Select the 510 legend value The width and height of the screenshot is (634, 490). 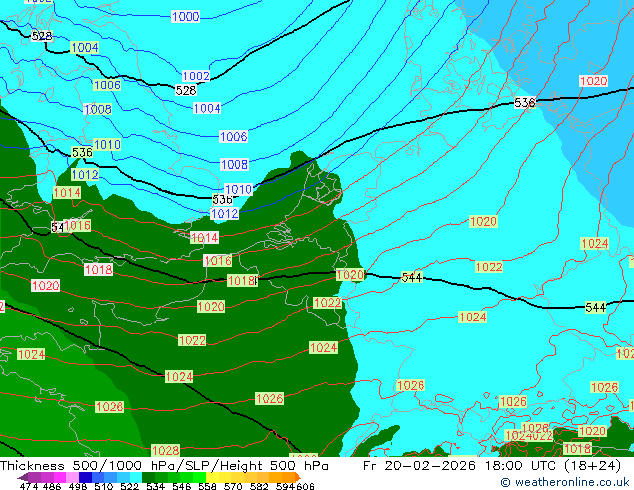(104, 486)
